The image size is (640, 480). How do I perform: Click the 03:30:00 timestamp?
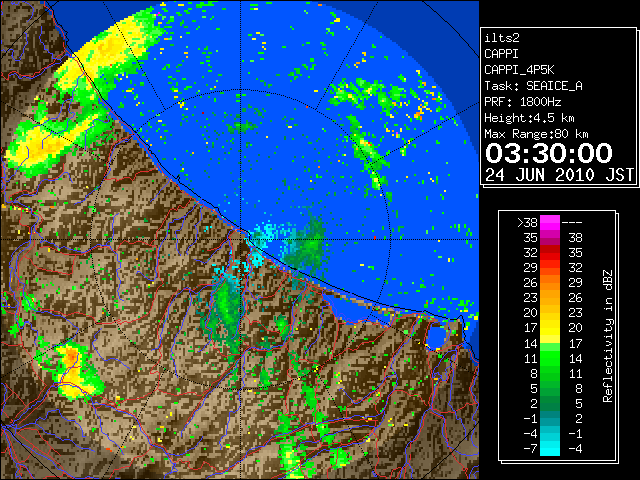pos(549,153)
